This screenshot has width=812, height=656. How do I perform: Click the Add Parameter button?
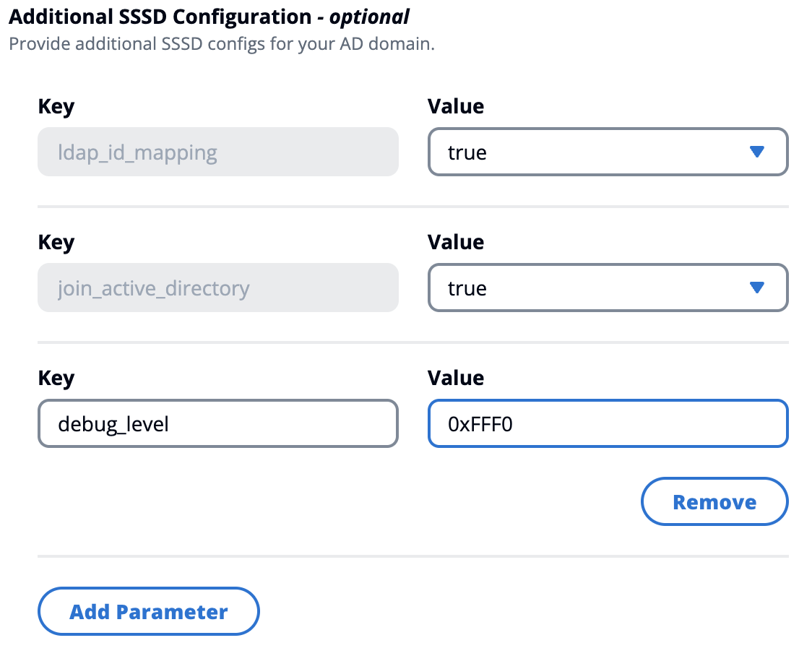pos(148,611)
